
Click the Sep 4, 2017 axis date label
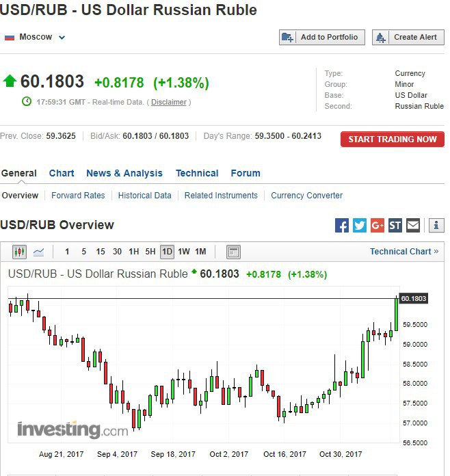point(117,454)
